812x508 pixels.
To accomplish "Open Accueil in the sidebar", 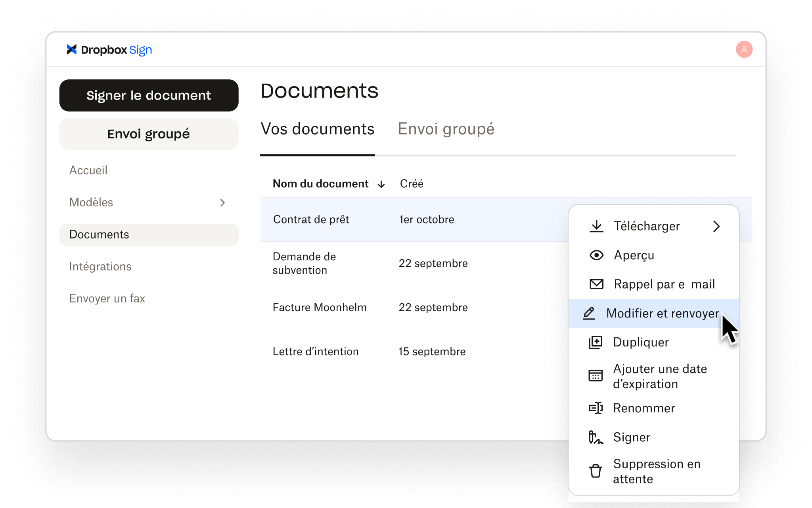I will tap(88, 170).
